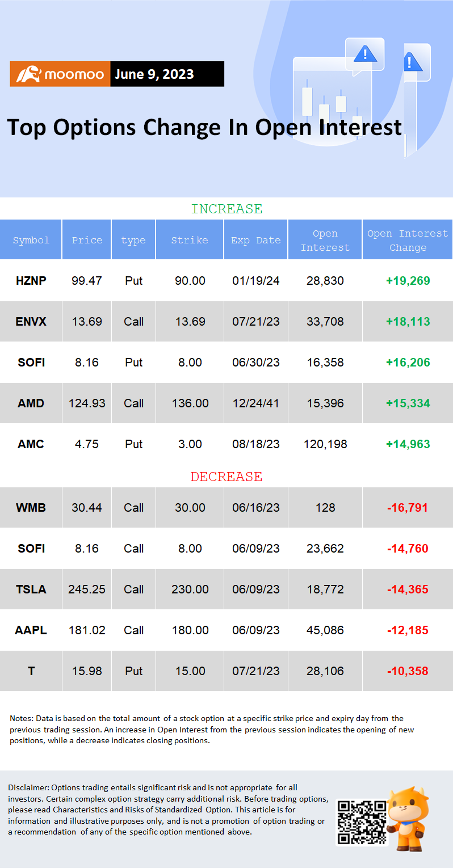Click open interest value 33,708
Screen dimensions: 453x868
click(x=325, y=322)
